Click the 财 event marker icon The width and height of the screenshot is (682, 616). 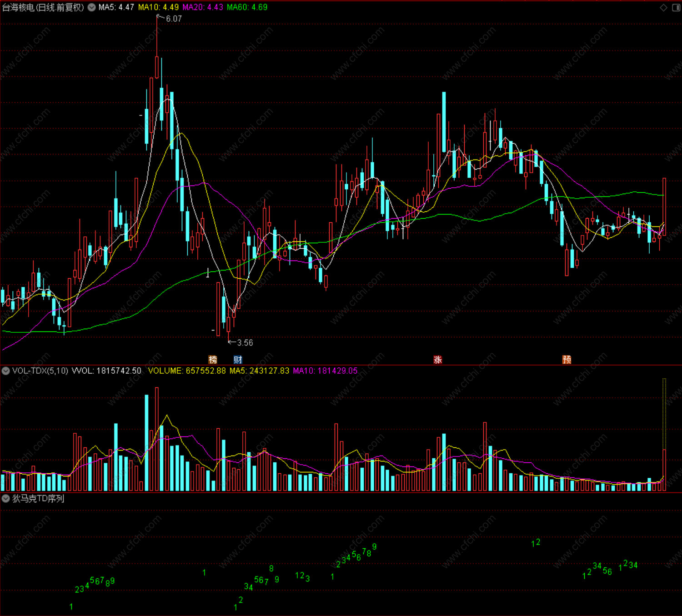238,360
